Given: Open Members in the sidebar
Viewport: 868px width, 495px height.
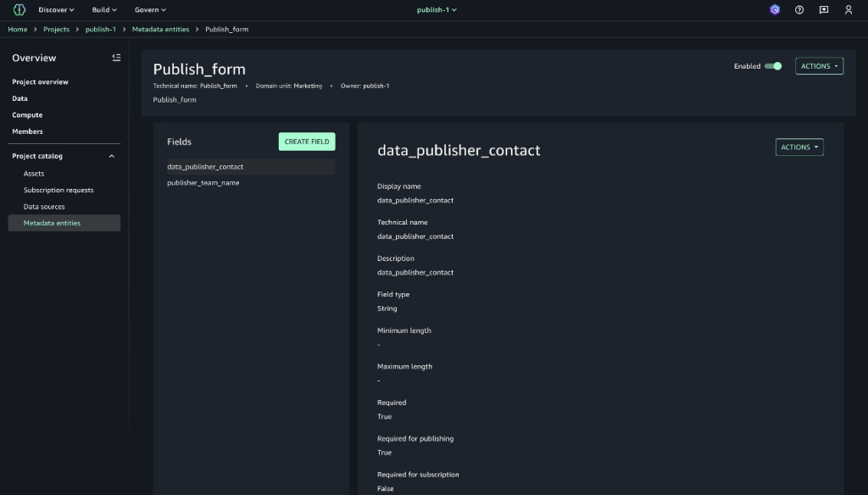Looking at the screenshot, I should click(27, 131).
